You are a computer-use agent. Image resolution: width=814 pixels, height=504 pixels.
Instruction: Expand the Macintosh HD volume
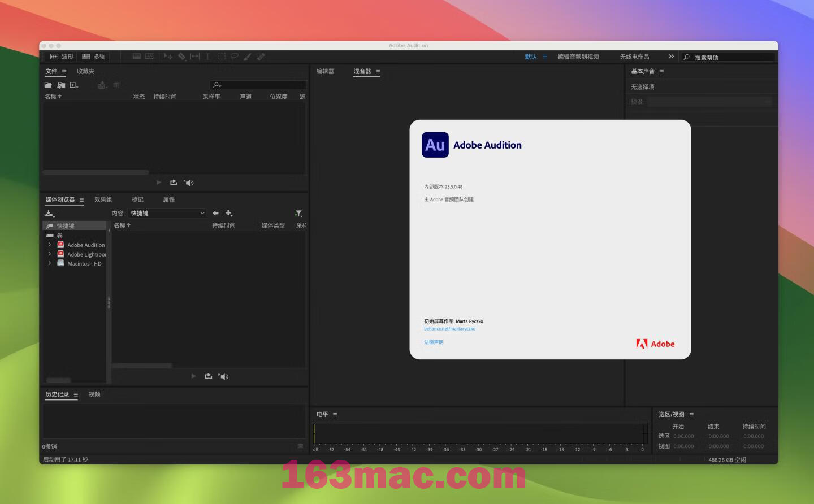(x=50, y=263)
